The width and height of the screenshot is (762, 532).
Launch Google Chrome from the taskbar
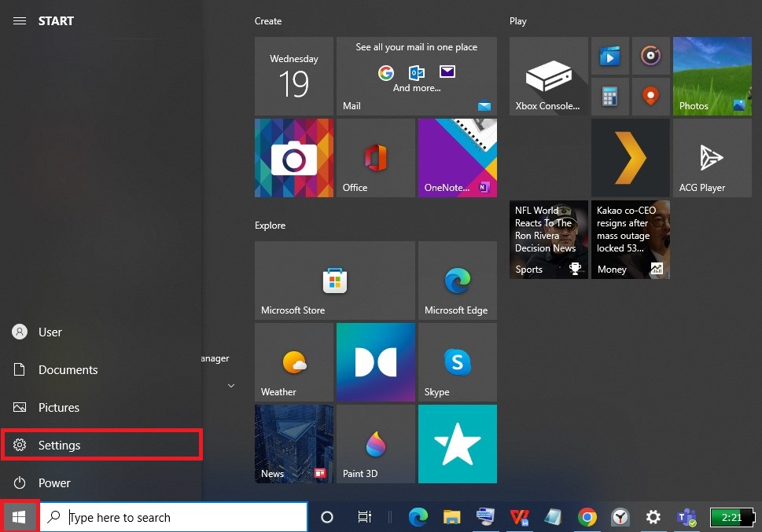tap(587, 517)
